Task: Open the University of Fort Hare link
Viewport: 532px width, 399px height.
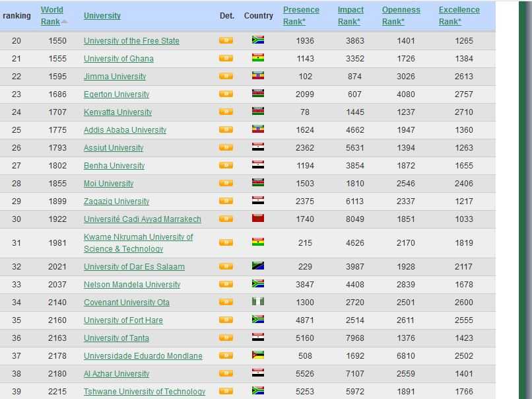Action: pyautogui.click(x=123, y=320)
